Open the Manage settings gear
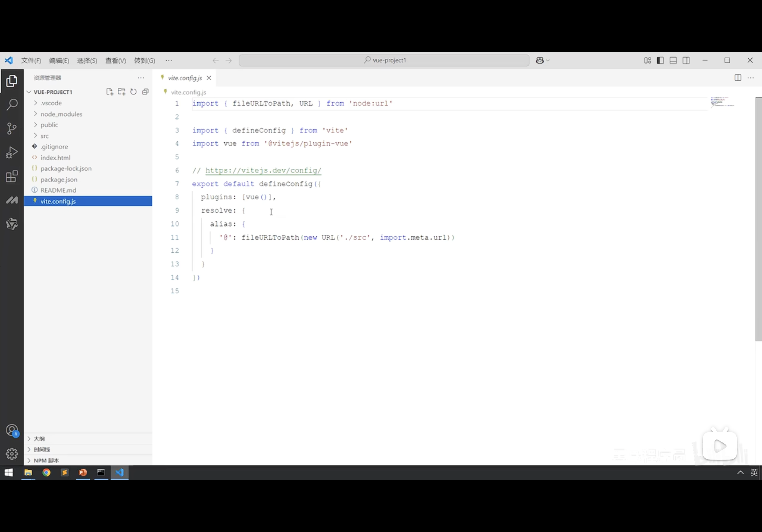The height and width of the screenshot is (532, 762). point(12,454)
